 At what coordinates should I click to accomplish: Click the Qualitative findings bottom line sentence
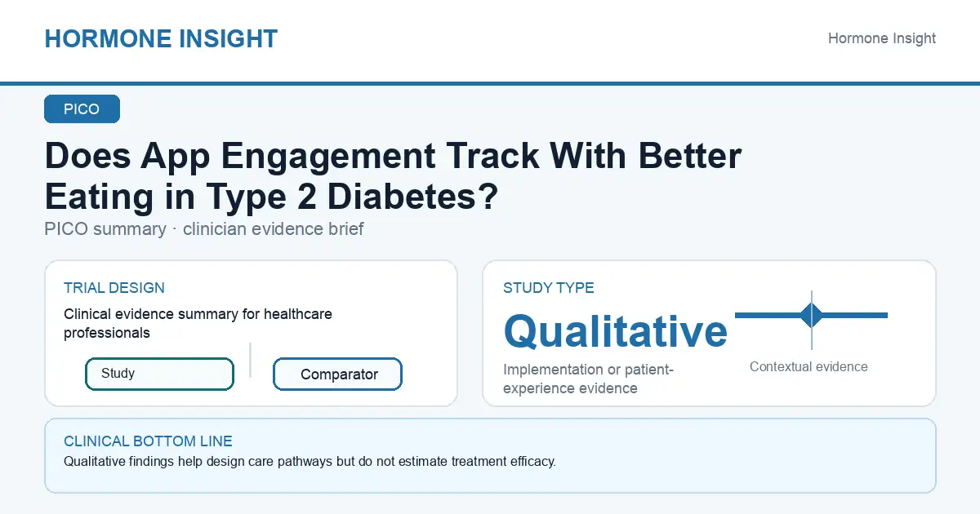coord(310,462)
